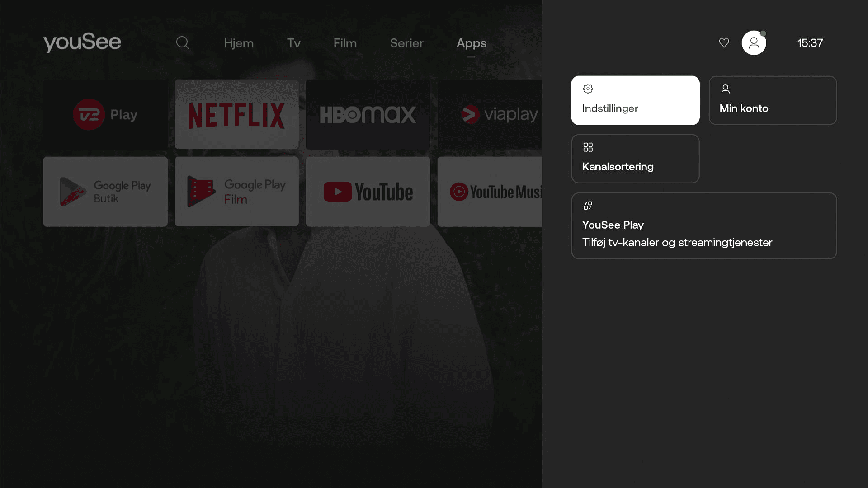The height and width of the screenshot is (488, 868).
Task: Open the Serier tab
Action: [x=406, y=43]
